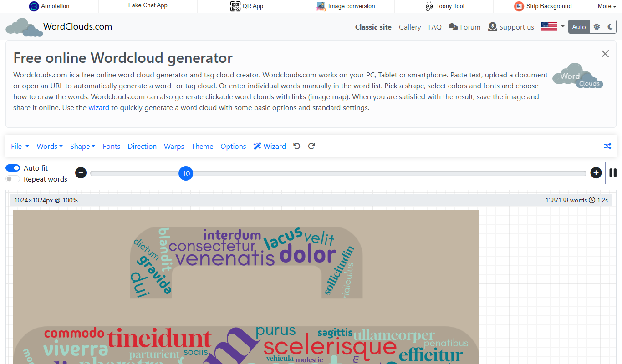Decrease size with the minus button
The image size is (622, 364).
81,173
